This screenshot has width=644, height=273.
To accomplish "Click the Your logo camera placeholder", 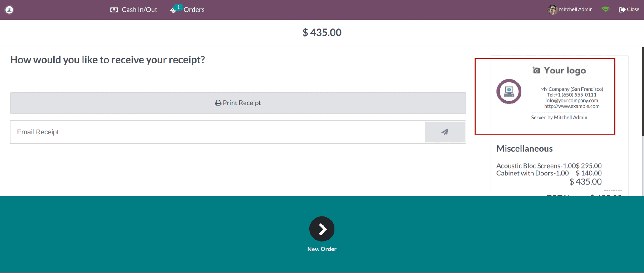I will pos(559,70).
